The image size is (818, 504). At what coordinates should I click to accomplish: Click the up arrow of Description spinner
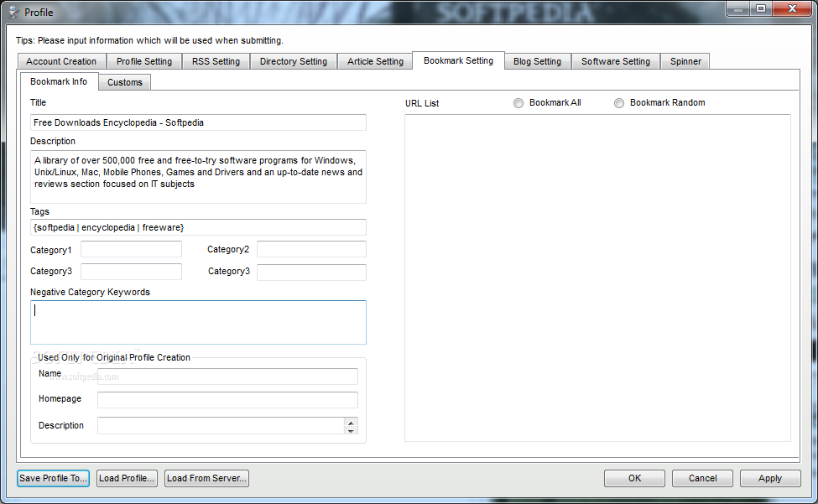coord(351,423)
